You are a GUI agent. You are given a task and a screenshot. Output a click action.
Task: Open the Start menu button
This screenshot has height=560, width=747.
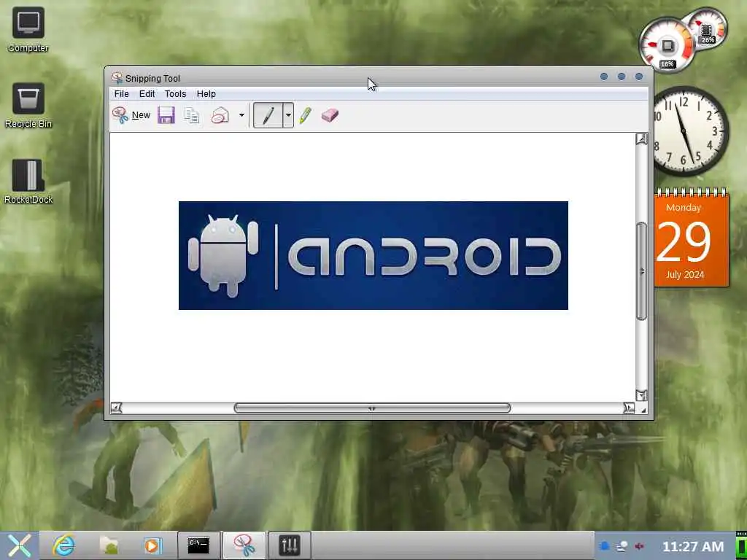point(19,545)
